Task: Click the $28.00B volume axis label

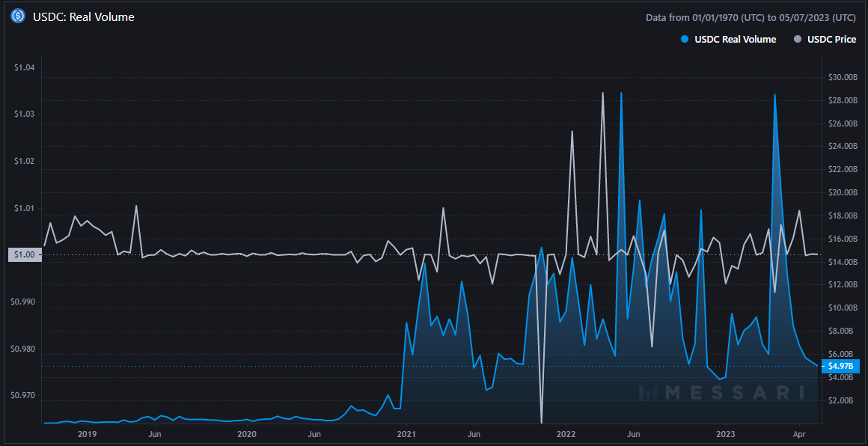Action: (842, 101)
